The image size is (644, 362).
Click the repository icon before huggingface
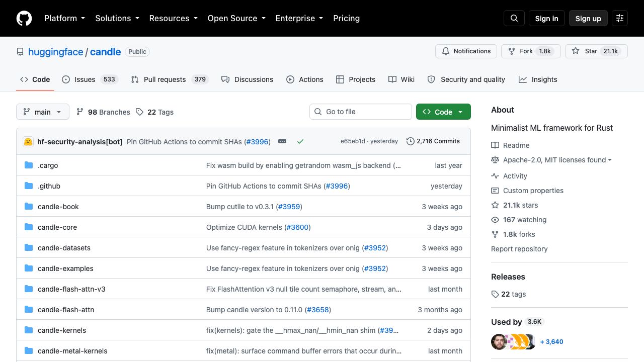pyautogui.click(x=20, y=52)
